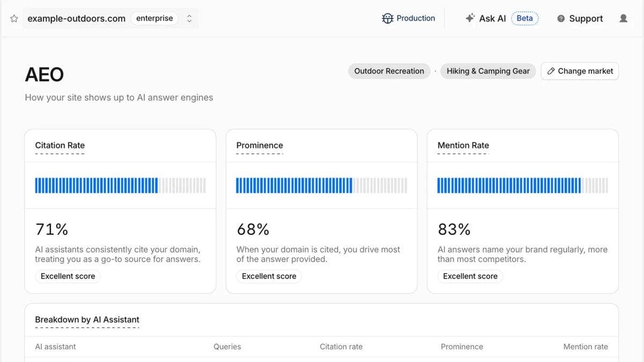Select the Hiking & Camping Gear tag

[x=488, y=71]
